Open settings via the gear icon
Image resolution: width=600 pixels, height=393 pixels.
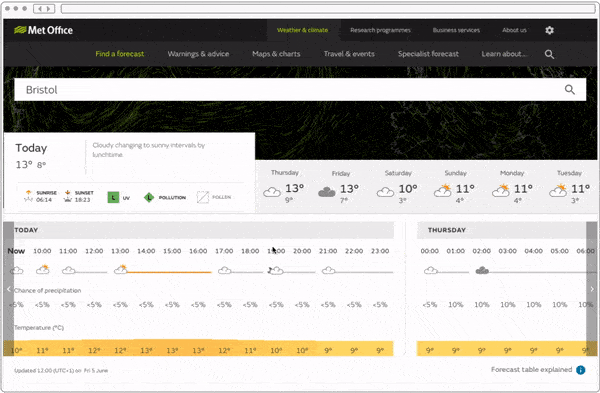point(549,30)
